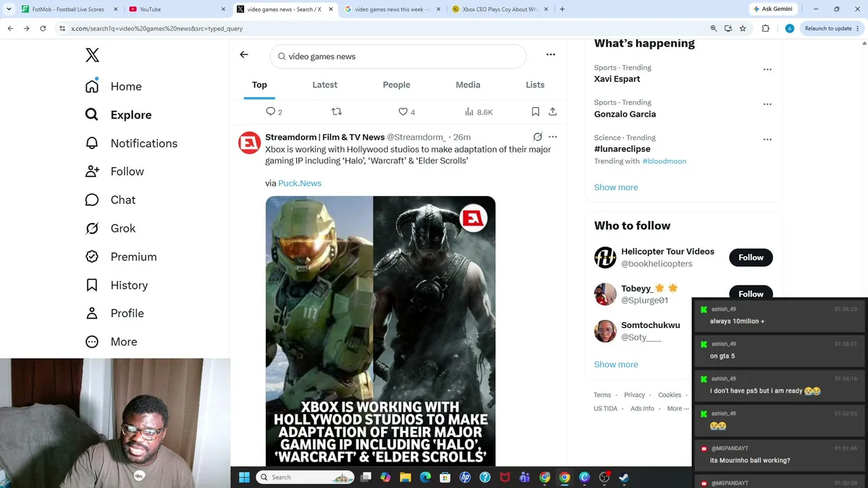Open Premium in sidebar
The width and height of the screenshot is (868, 488).
pyautogui.click(x=121, y=257)
